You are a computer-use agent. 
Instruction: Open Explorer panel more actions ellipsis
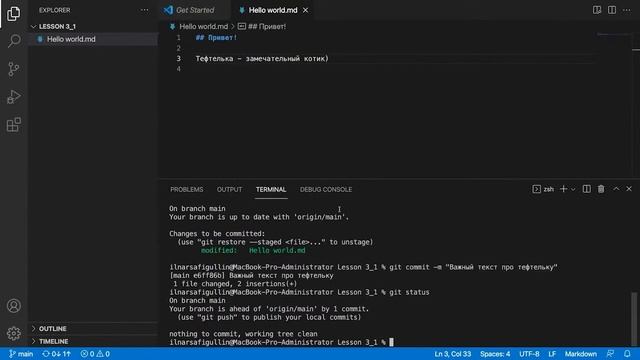[144, 10]
